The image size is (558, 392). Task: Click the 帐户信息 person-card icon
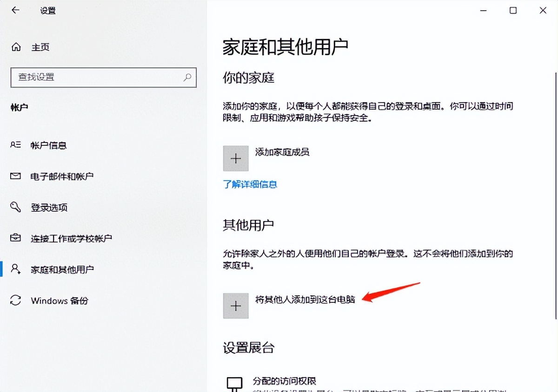pyautogui.click(x=16, y=145)
